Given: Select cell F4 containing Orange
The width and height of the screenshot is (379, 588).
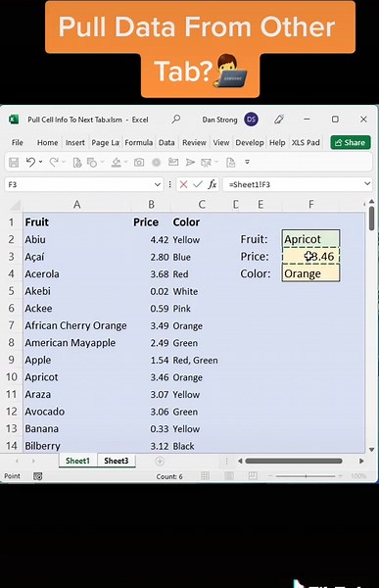Looking at the screenshot, I should click(310, 273).
